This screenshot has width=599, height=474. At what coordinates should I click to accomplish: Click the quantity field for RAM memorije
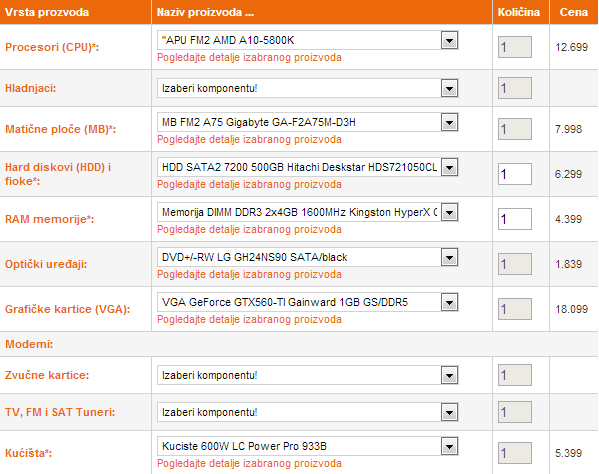click(x=515, y=219)
